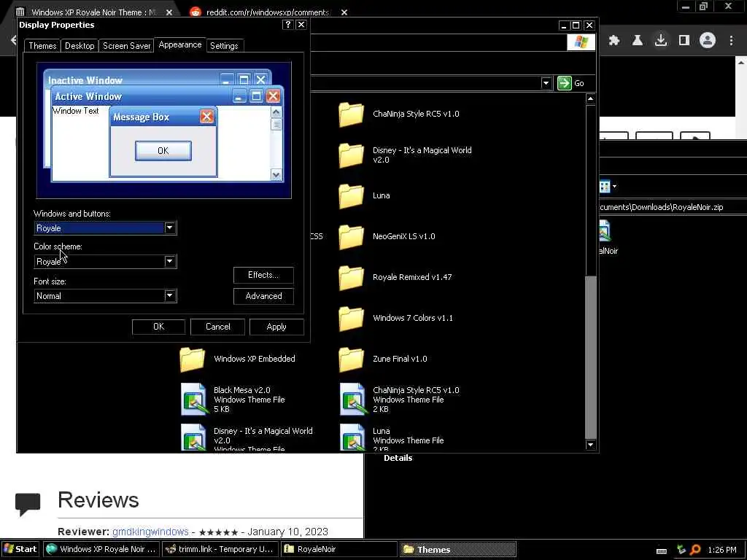Click the Downloads\RoyaleNoir.zip address field
747x560 pixels.
tap(673, 207)
